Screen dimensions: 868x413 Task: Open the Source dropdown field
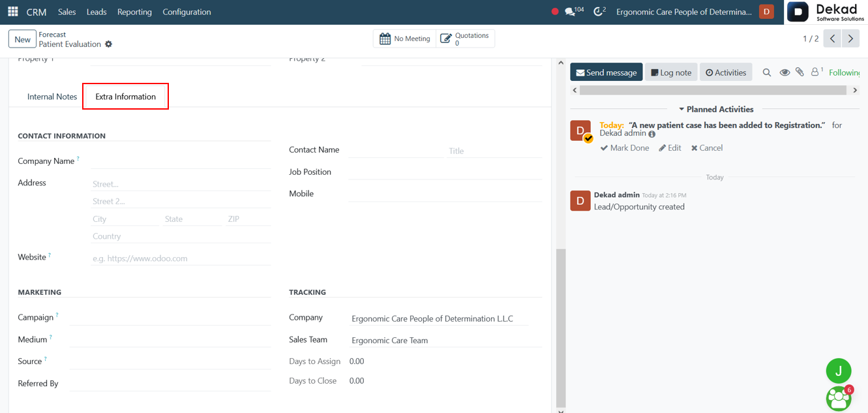tap(170, 361)
